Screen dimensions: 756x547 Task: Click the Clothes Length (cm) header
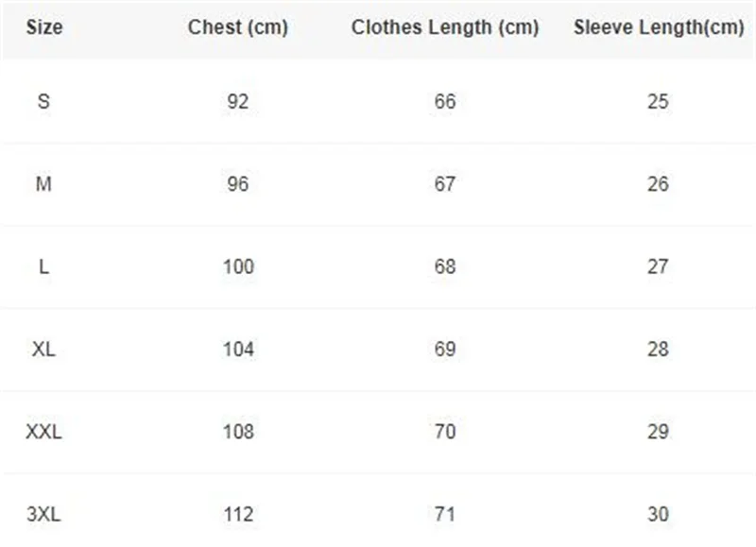[444, 27]
